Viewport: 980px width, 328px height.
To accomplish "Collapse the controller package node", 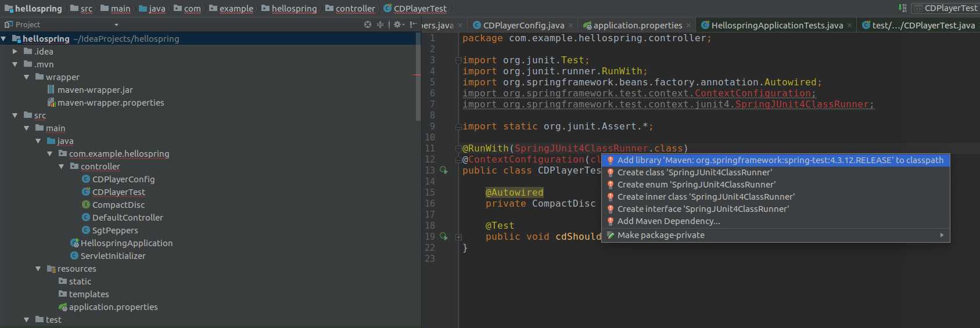I will (x=62, y=167).
